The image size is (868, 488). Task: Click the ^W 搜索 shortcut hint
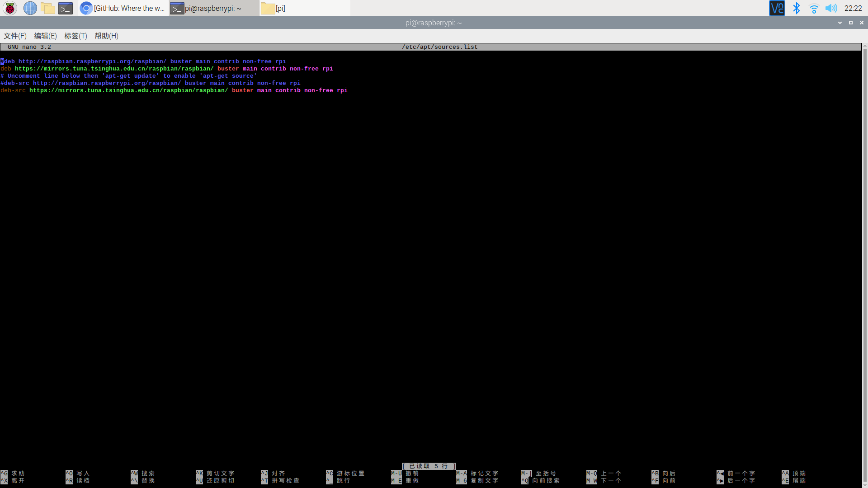[143, 474]
